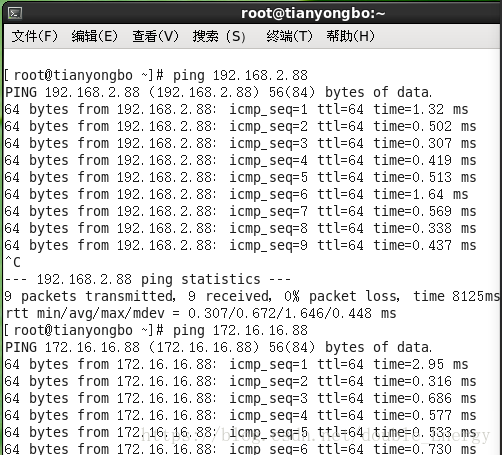Image resolution: width=502 pixels, height=455 pixels.
Task: Click the line with time=0.316 ms
Action: click(240, 381)
